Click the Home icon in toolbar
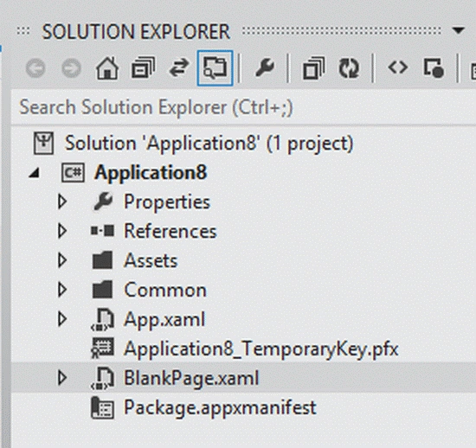The height and width of the screenshot is (448, 476). (x=107, y=68)
